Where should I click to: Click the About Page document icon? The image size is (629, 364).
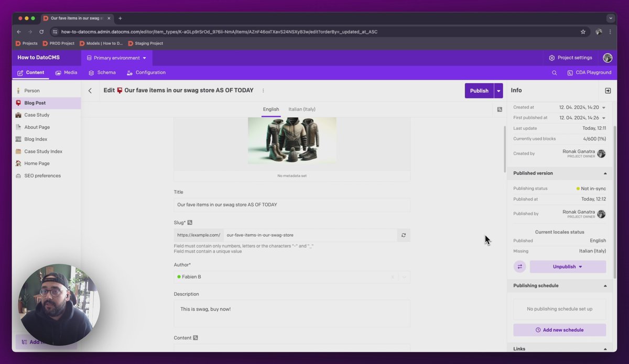click(18, 127)
